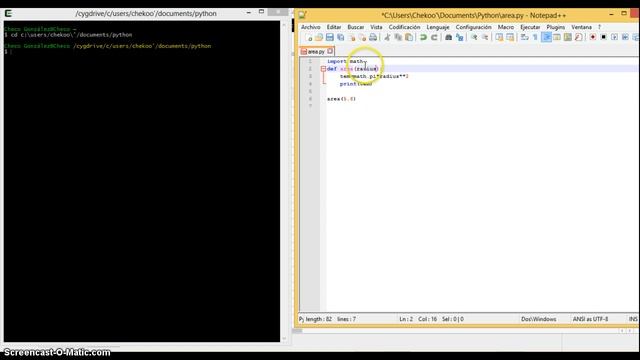Redo edit with the toolbar redo icon

coord(434,38)
